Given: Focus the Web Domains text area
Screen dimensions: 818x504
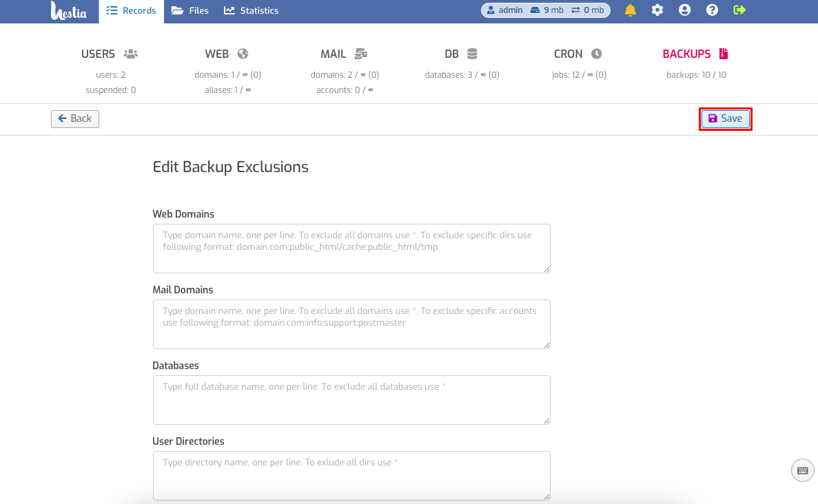Looking at the screenshot, I should (x=351, y=249).
